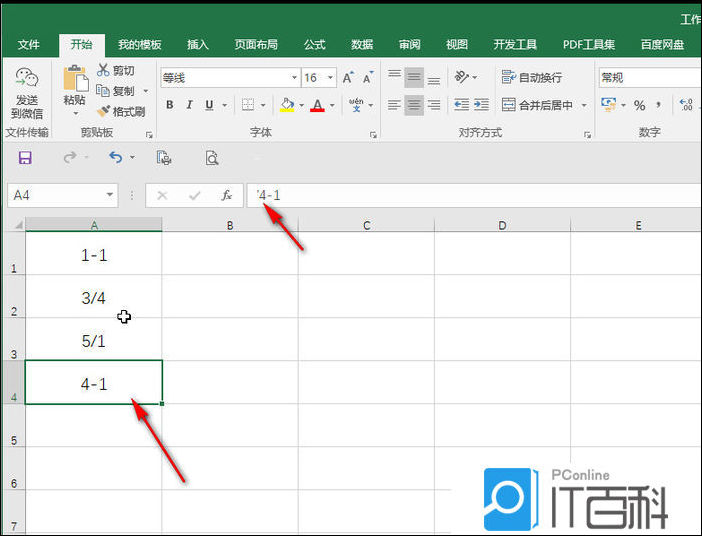The width and height of the screenshot is (702, 536).
Task: Click the Cut scissors button
Action: [116, 70]
